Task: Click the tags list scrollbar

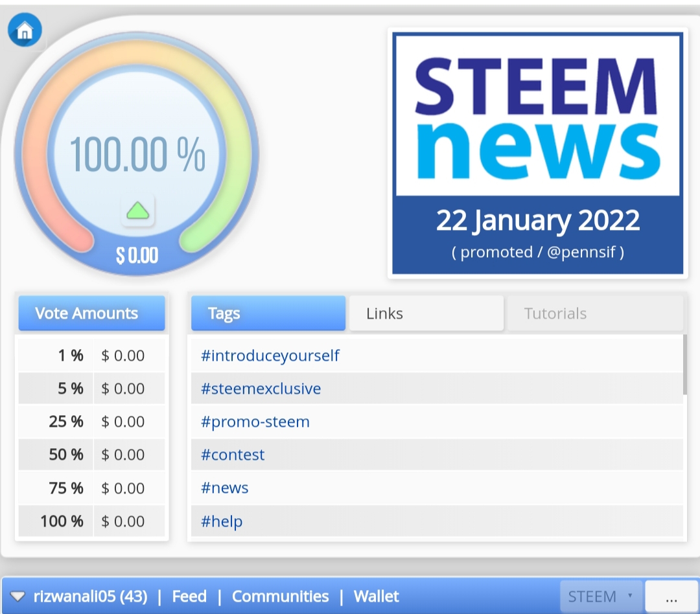Action: (685, 365)
